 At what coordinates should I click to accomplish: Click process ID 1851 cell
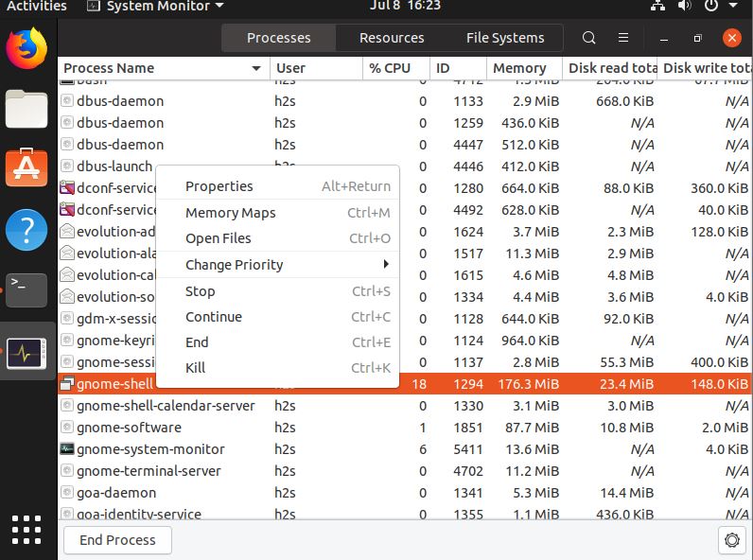coord(468,428)
